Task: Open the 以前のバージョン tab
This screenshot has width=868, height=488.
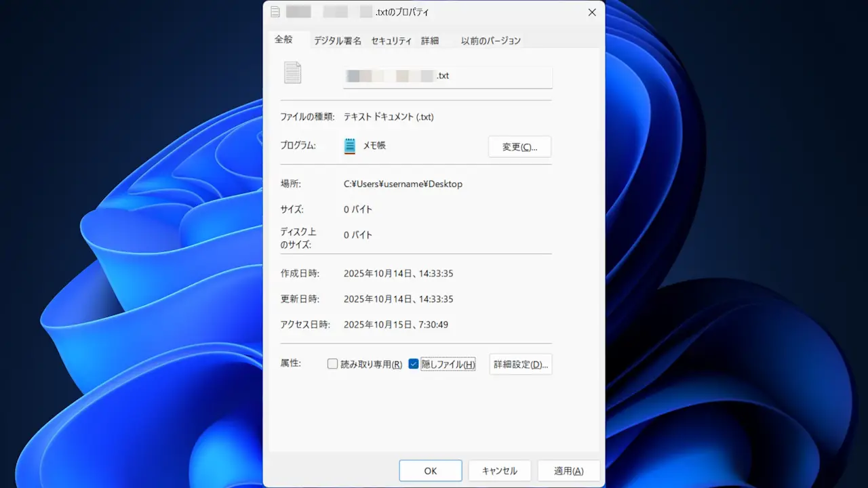Action: click(x=490, y=41)
